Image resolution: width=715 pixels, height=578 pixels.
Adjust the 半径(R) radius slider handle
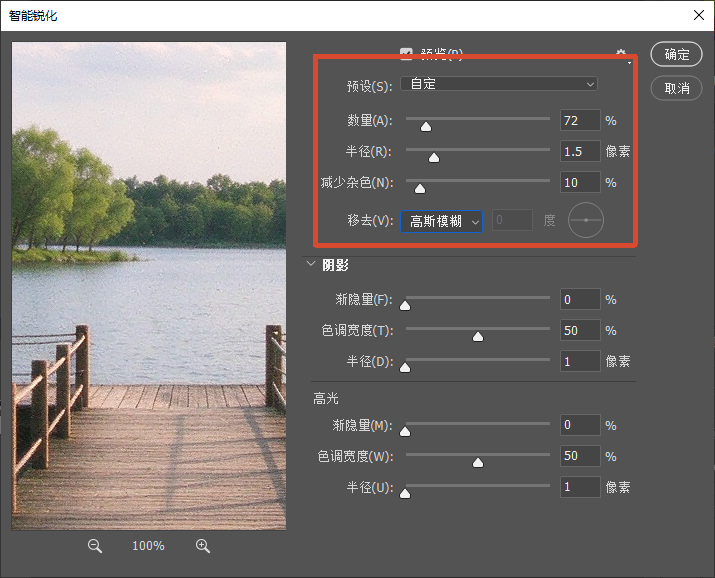pos(434,158)
